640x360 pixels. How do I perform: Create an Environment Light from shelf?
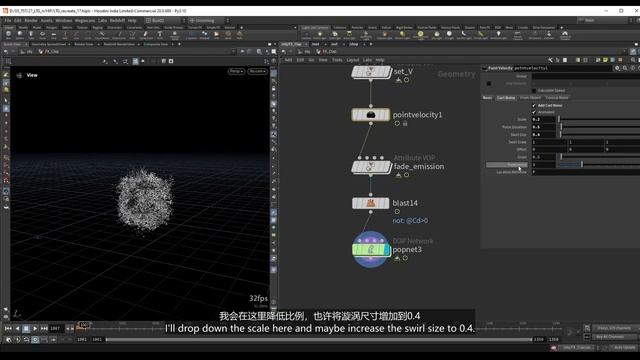click(x=420, y=35)
